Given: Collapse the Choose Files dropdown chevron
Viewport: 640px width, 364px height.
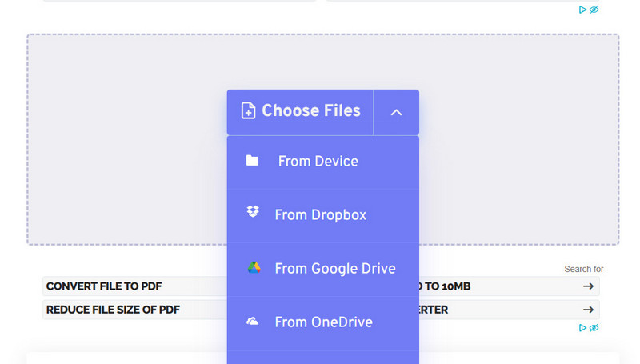Looking at the screenshot, I should click(x=396, y=112).
